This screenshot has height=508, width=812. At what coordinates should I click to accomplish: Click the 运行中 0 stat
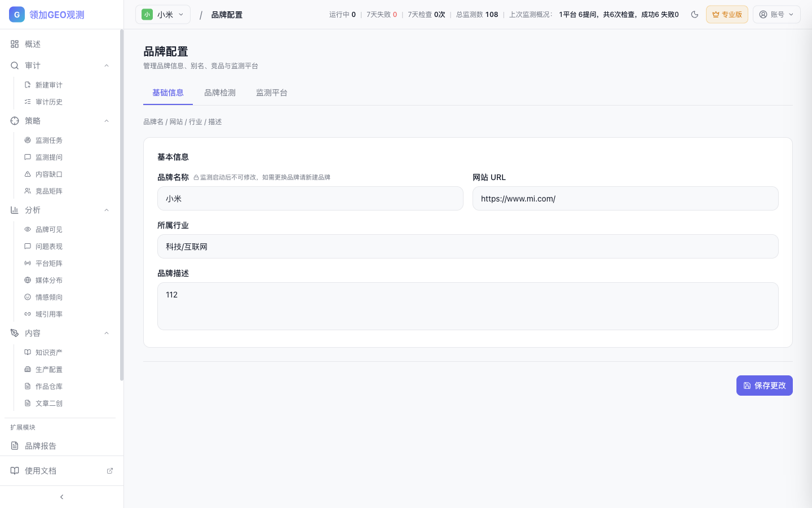pos(342,15)
